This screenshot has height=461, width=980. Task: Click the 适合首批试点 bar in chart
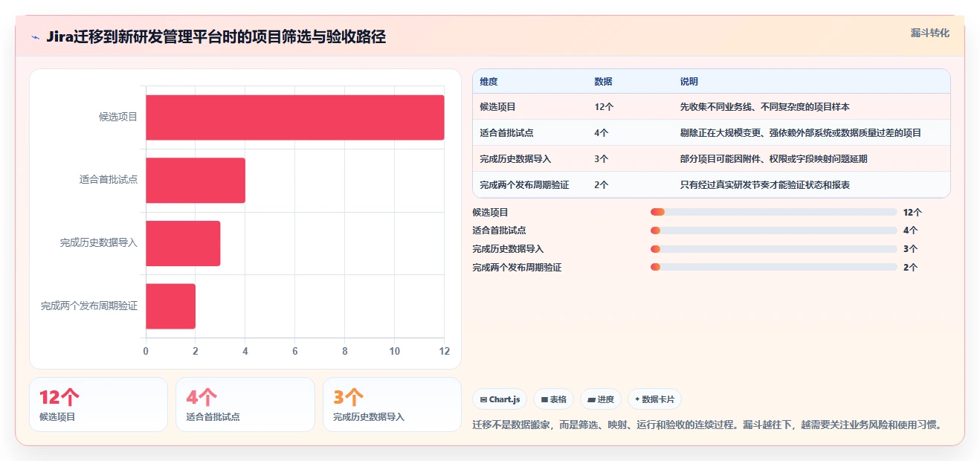pyautogui.click(x=196, y=180)
